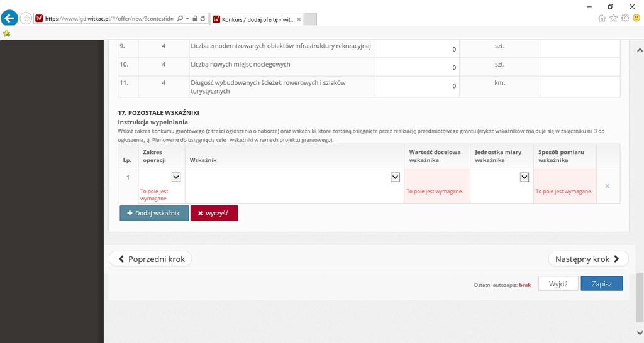
Task: Go back with the browser back arrow
Action: coord(9,18)
